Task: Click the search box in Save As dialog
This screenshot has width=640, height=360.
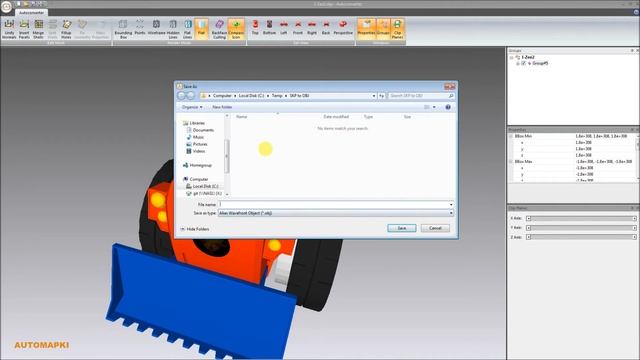Action: coord(420,96)
